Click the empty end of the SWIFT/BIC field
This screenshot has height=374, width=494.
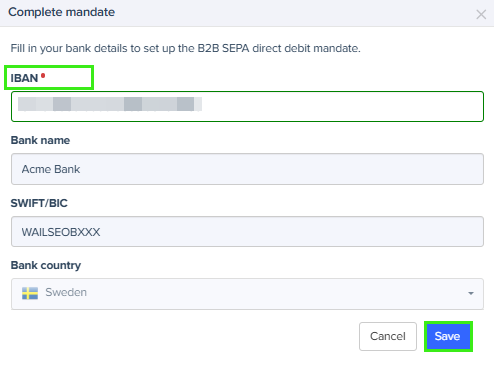pos(292,232)
